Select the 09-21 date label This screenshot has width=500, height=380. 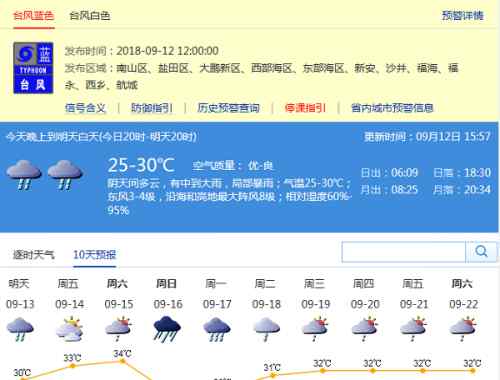414,304
